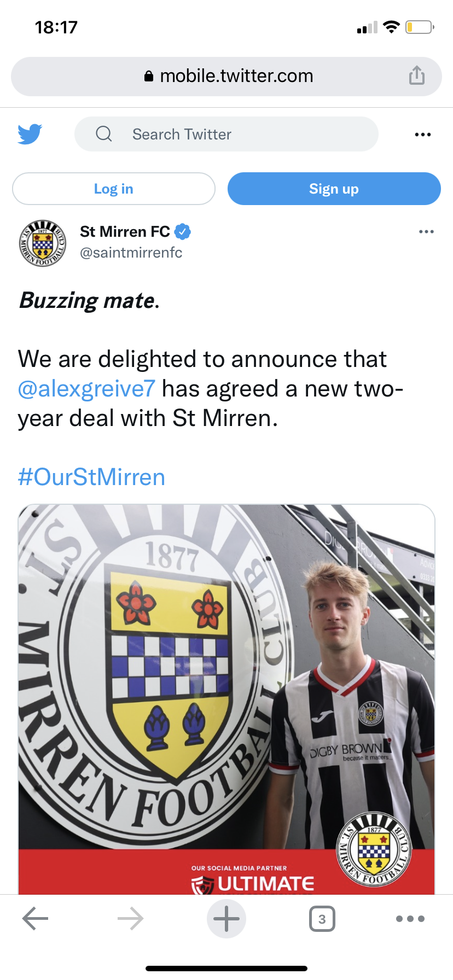The image size is (453, 980).
Task: Tap the Twitter bird logo
Action: click(x=30, y=134)
